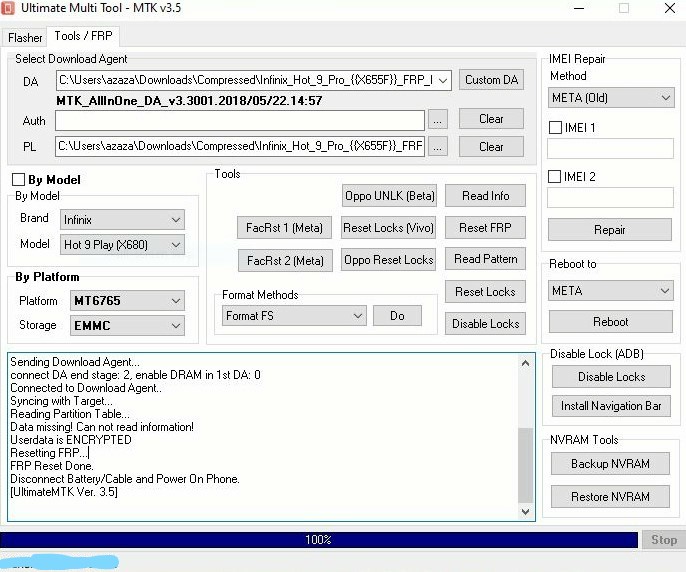
Task: Click the IMEI 1 input field
Action: click(x=610, y=148)
